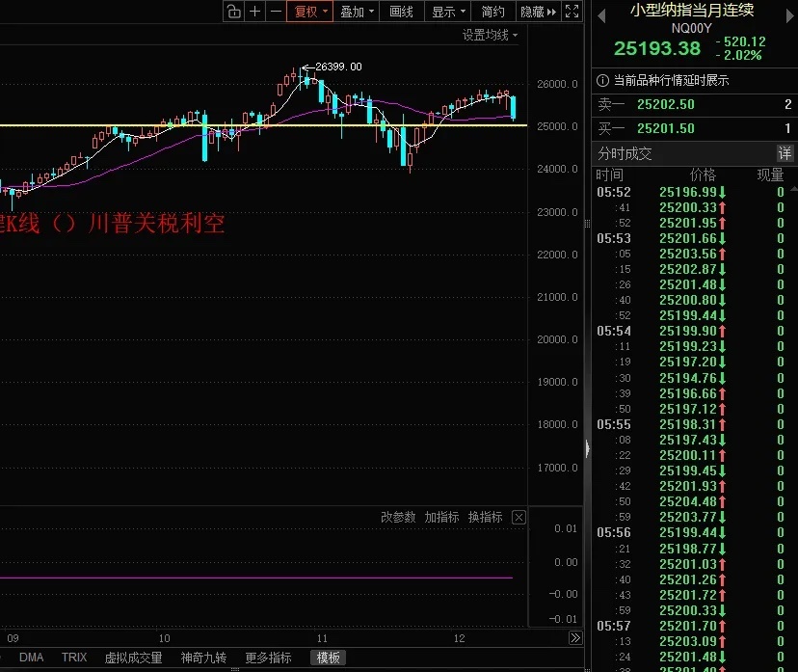Click the fullscreen expand icon in the toolbar
The image size is (798, 672).
572,12
